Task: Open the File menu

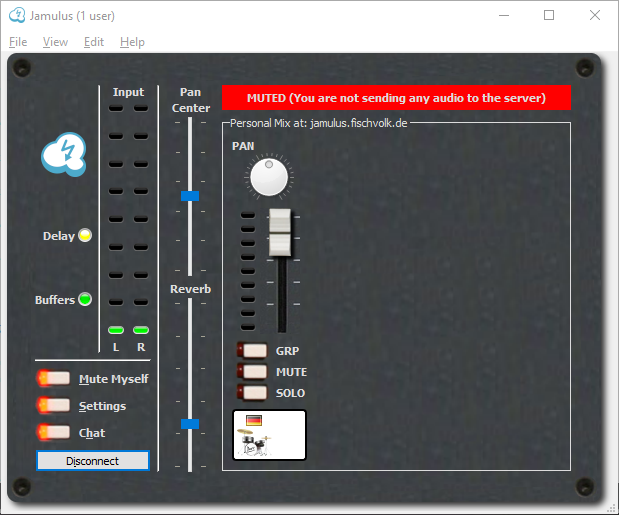Action: (x=18, y=42)
